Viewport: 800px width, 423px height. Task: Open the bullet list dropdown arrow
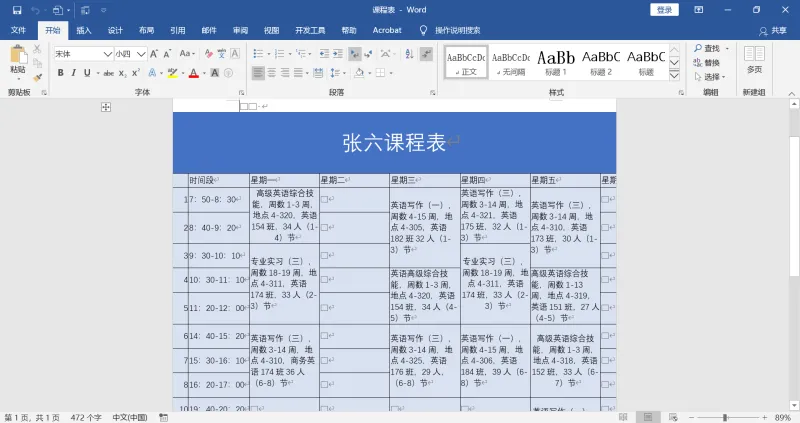[268, 54]
